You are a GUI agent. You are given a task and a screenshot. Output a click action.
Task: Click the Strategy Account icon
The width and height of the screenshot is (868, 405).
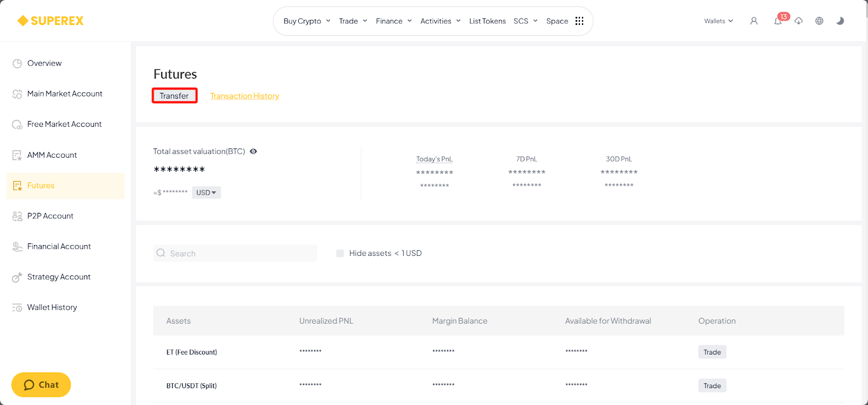pyautogui.click(x=17, y=277)
